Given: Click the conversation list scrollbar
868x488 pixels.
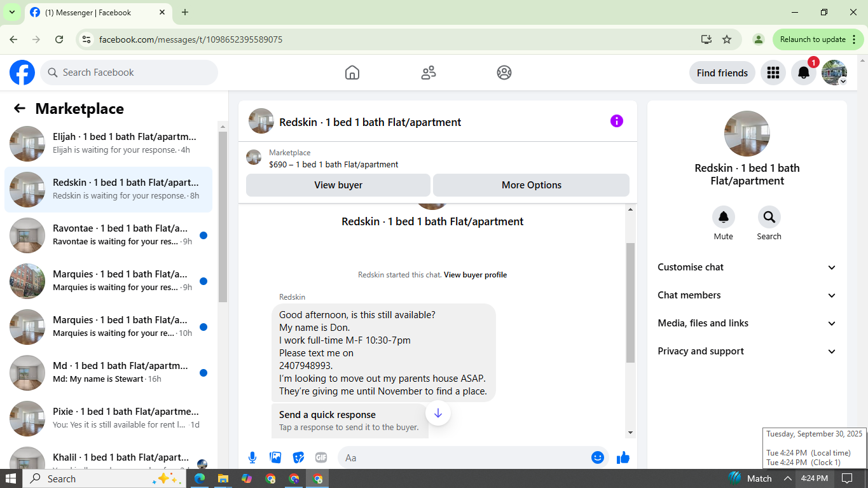Looking at the screenshot, I should [223, 216].
